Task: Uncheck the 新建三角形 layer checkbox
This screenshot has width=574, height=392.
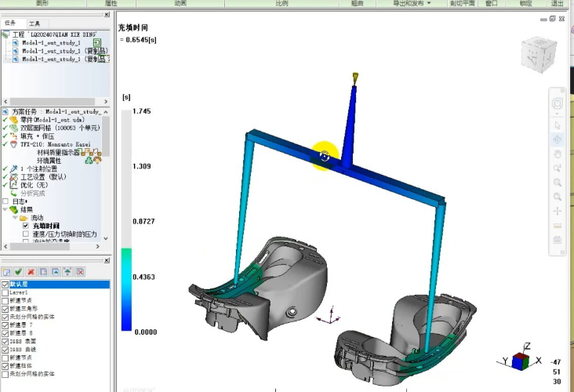Action: (x=6, y=309)
